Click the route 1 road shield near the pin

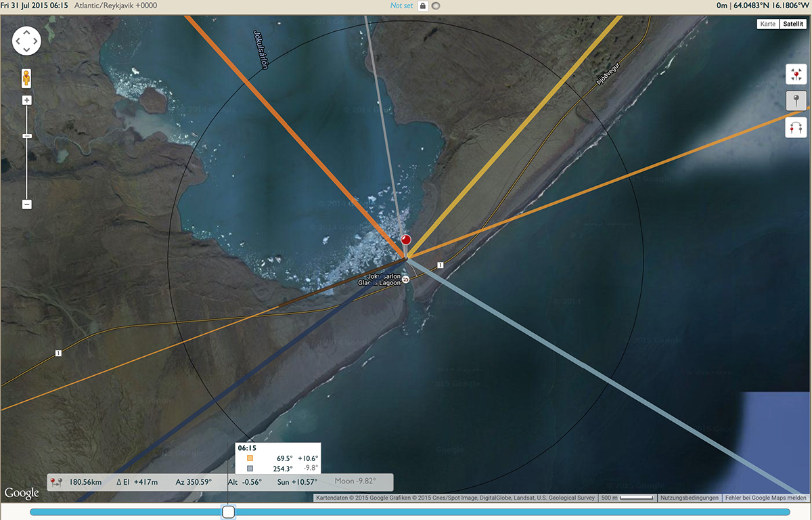[440, 264]
